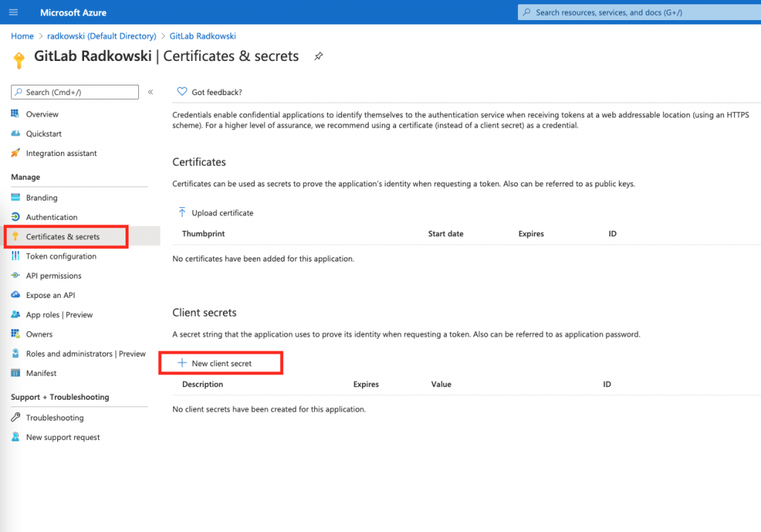Focus the Search resources, services, and docs field
761x532 pixels.
coord(640,12)
